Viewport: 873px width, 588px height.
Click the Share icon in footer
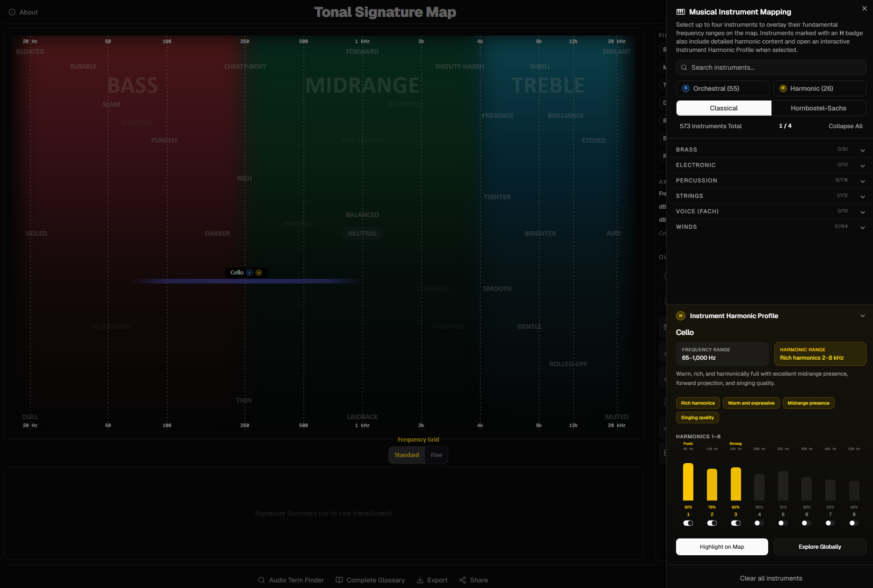click(463, 580)
